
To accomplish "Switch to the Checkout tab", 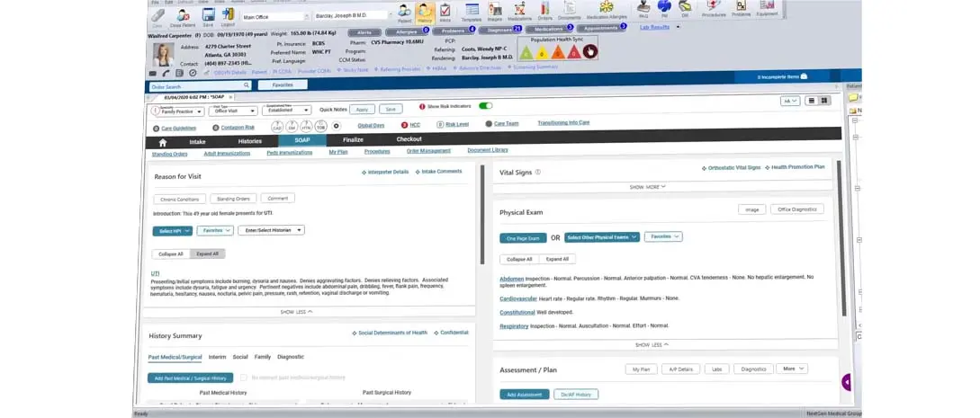I will coord(409,139).
